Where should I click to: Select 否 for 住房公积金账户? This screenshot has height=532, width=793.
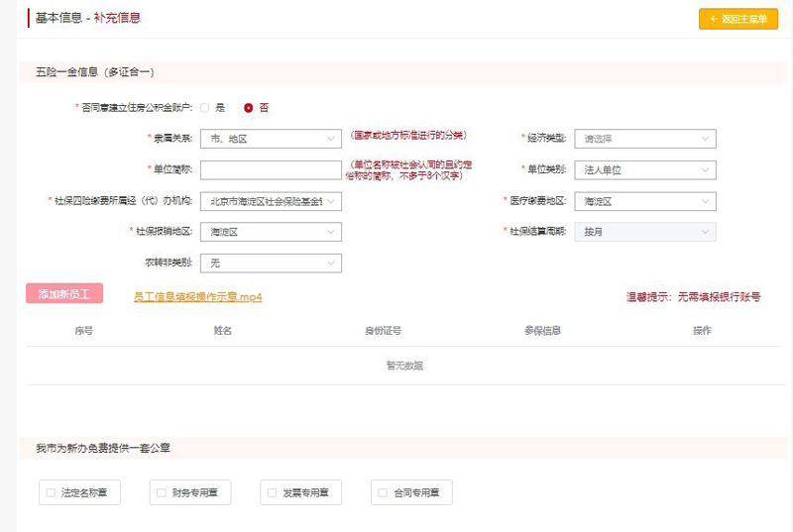point(248,107)
